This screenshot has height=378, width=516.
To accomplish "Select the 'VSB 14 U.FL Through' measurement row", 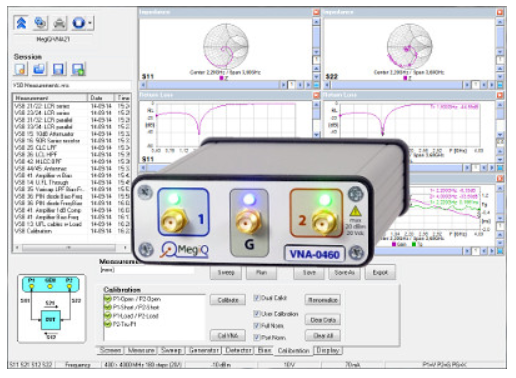I will click(71, 182).
